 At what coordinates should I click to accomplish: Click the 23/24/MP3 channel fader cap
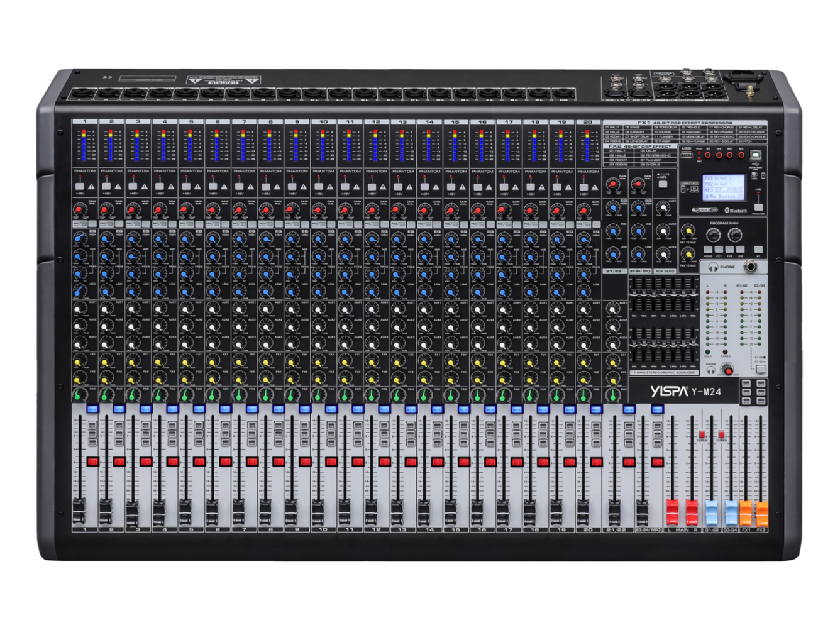coord(641,511)
